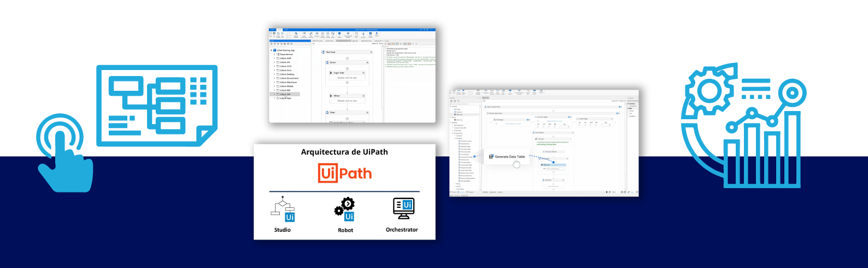Open the UiBank Desktop folder

tap(286, 74)
